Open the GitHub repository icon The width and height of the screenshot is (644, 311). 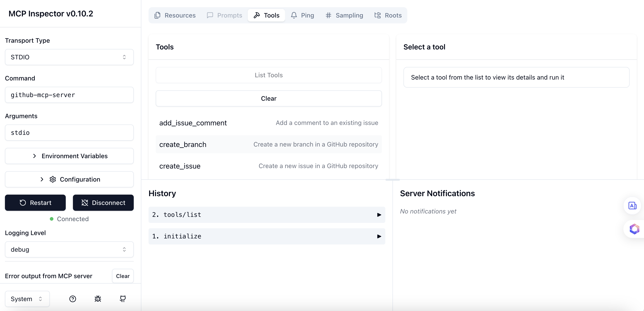(123, 299)
